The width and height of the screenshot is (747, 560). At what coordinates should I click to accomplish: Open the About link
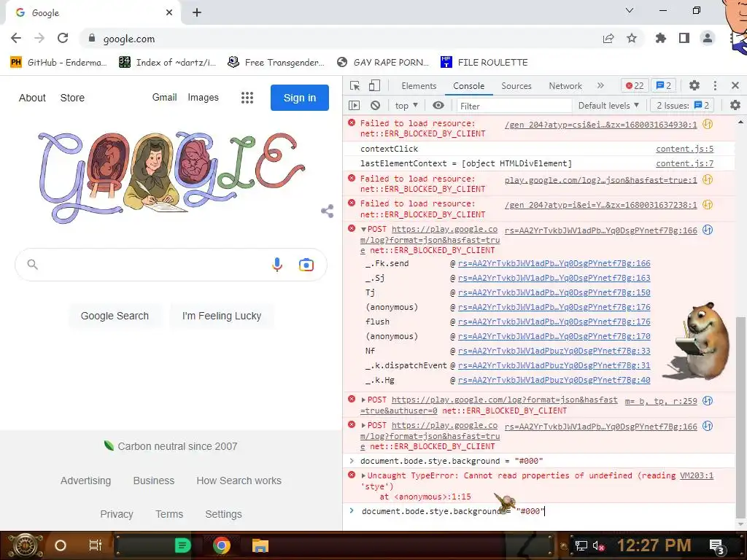(32, 98)
